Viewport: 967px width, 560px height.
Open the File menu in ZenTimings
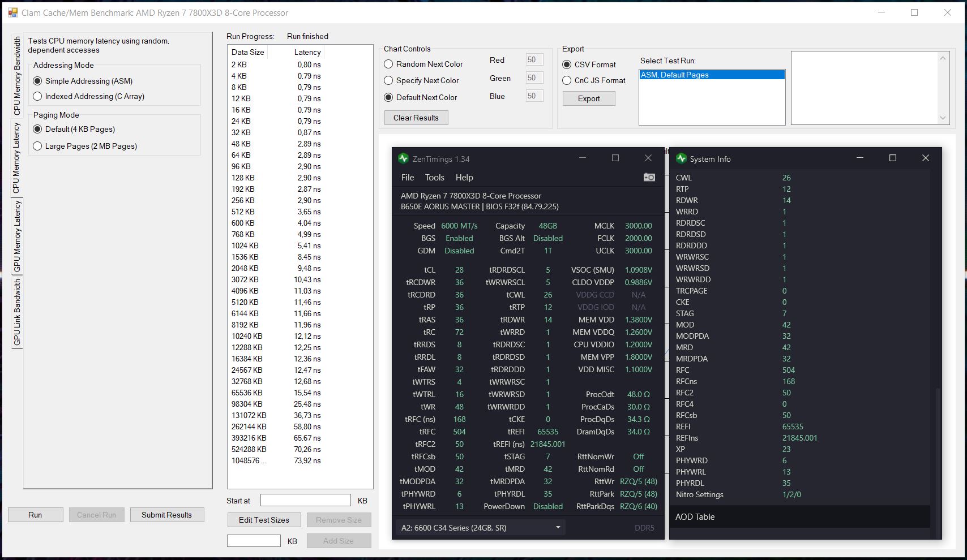click(408, 178)
